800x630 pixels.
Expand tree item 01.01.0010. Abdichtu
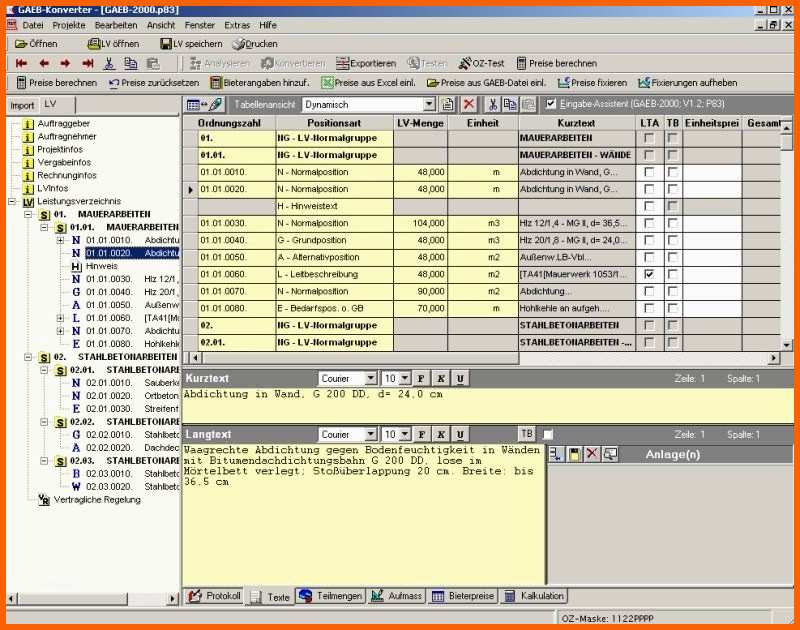tap(60, 240)
